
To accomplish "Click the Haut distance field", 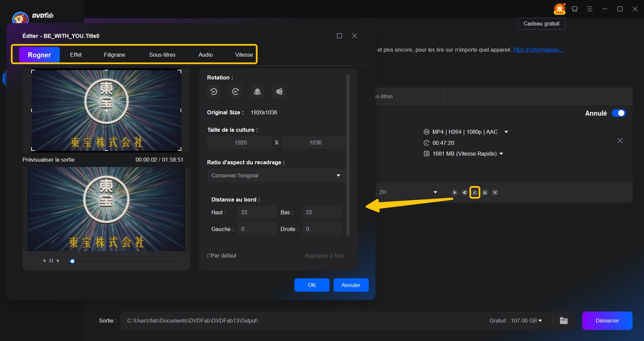I will pos(257,212).
